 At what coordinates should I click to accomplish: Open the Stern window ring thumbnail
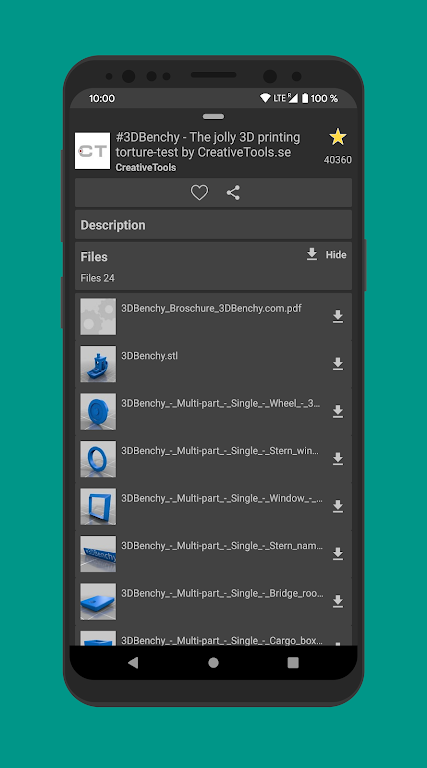[x=98, y=458]
